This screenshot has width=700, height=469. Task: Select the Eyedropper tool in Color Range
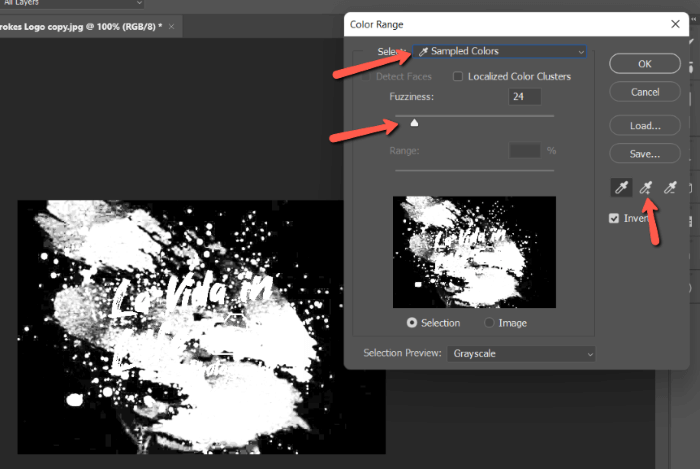(621, 187)
